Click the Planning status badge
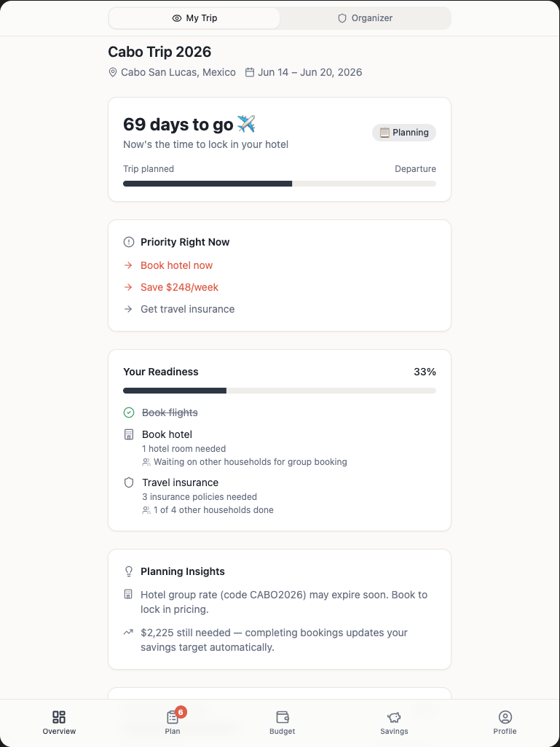Image resolution: width=560 pixels, height=747 pixels. pos(404,133)
